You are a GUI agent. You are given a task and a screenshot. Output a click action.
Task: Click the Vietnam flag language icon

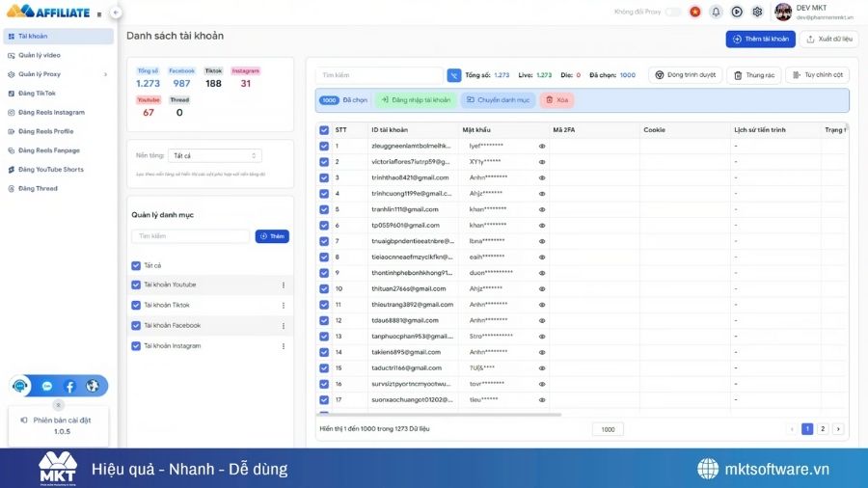coord(693,12)
